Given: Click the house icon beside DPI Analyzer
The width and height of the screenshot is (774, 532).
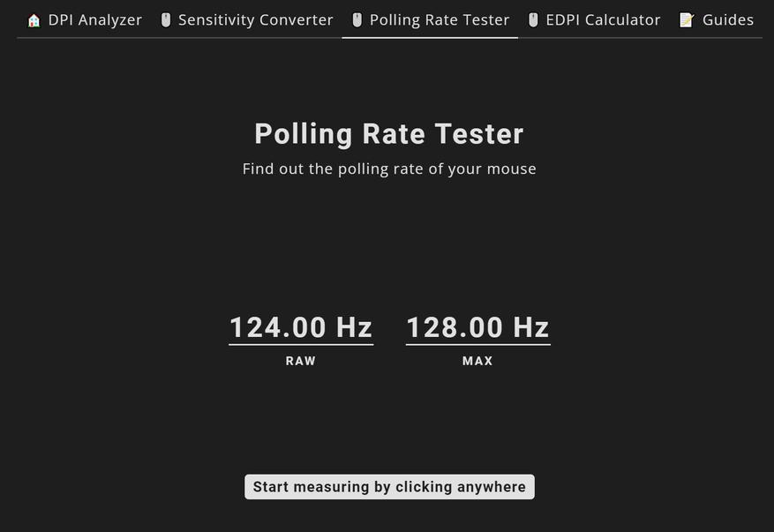Looking at the screenshot, I should (34, 20).
